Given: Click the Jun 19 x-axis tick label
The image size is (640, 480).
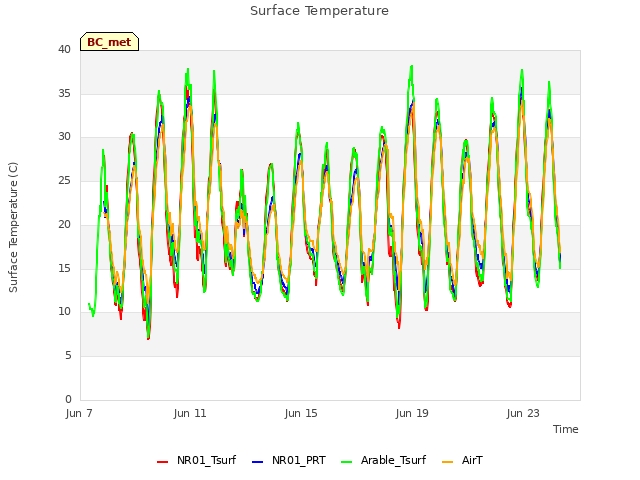Looking at the screenshot, I should [412, 413].
